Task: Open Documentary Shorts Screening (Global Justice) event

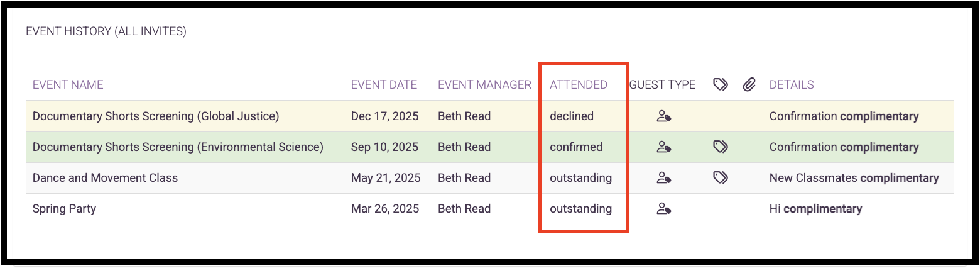Action: [156, 116]
